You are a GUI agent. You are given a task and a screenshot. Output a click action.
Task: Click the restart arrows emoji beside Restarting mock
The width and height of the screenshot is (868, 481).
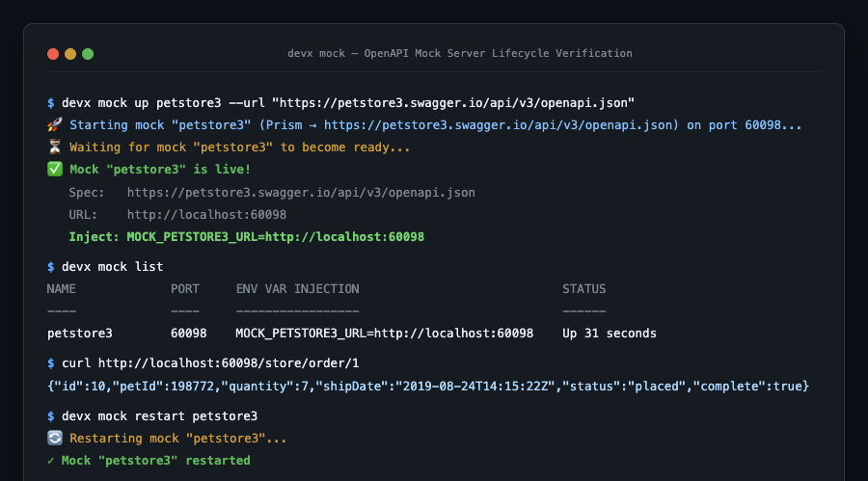pos(54,439)
